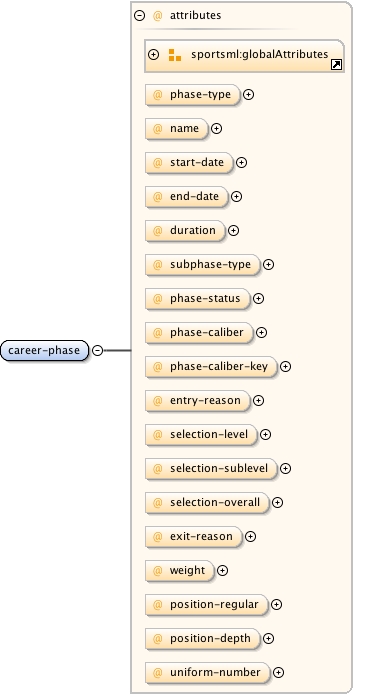Expand sportsml:globalAttributes group
This screenshot has height=695, width=370.
coord(153,55)
